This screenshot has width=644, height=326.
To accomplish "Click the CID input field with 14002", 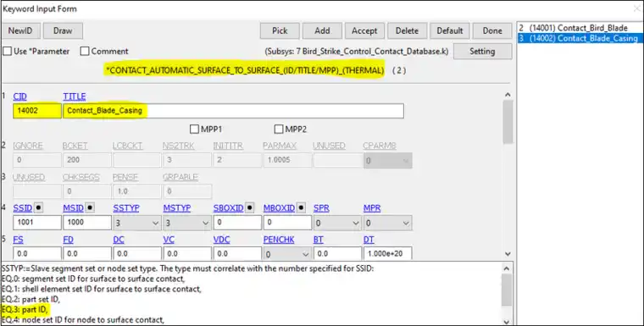I will pyautogui.click(x=37, y=111).
